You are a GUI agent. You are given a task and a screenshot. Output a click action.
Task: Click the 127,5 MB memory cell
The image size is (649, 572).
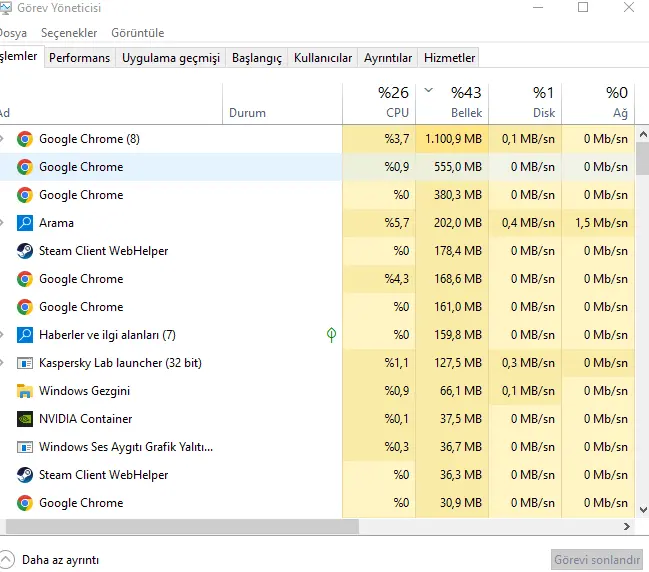452,363
